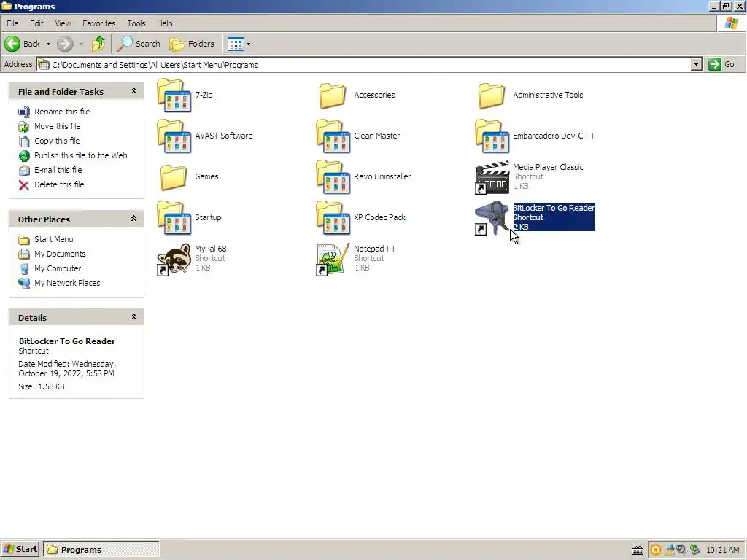Open the Accessories folder icon
The image size is (747, 560).
pyautogui.click(x=333, y=96)
